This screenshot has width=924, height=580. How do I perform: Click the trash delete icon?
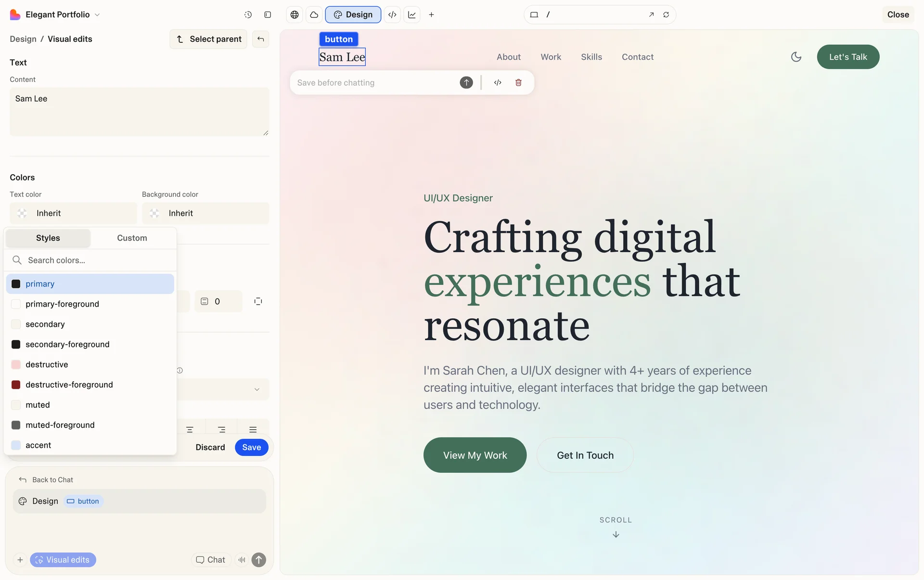pos(518,82)
